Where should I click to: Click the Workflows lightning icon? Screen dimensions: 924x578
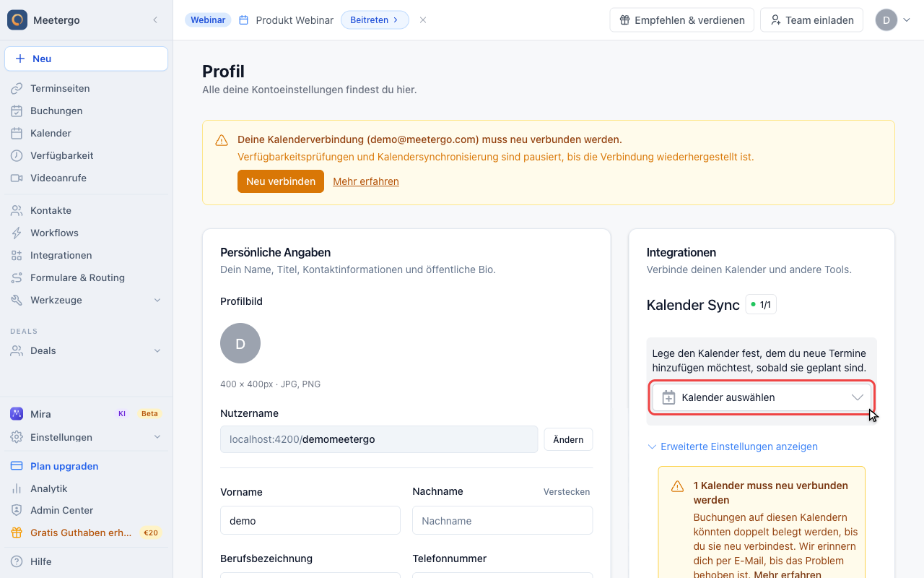point(17,233)
